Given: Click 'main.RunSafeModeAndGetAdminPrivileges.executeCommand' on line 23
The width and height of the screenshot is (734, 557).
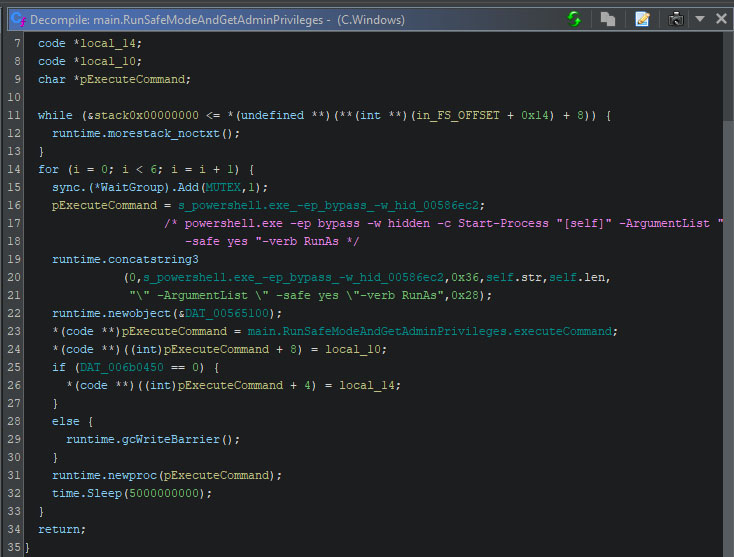Looking at the screenshot, I should point(429,331).
